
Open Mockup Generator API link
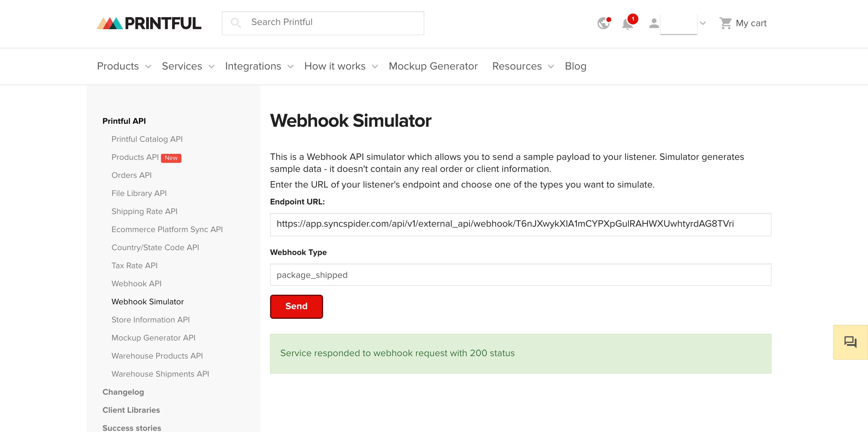153,338
